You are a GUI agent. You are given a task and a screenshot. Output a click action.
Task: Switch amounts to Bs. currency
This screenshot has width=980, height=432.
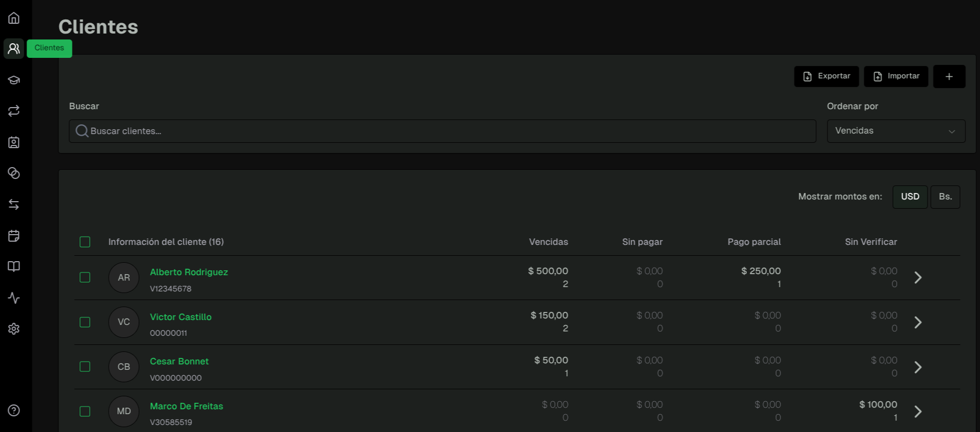pos(945,197)
